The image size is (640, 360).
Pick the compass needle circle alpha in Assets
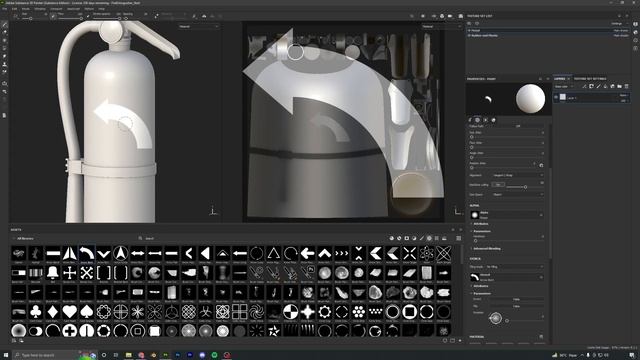120,253
